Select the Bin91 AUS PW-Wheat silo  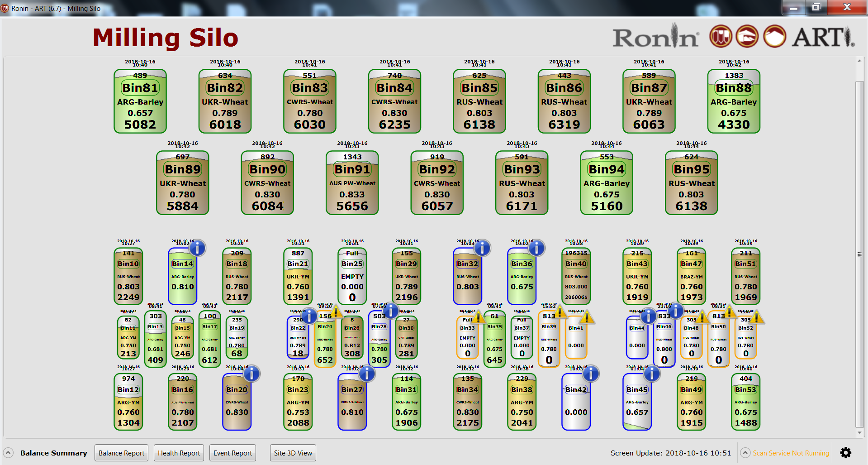(352, 182)
